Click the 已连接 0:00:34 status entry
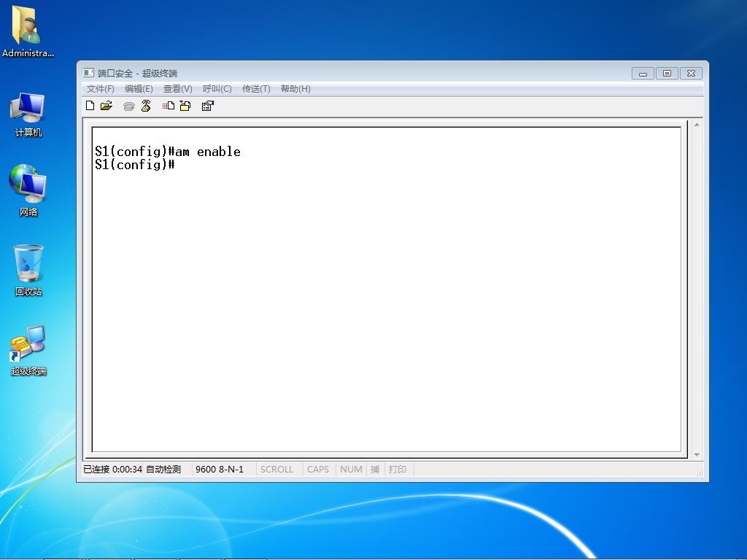 (x=112, y=470)
